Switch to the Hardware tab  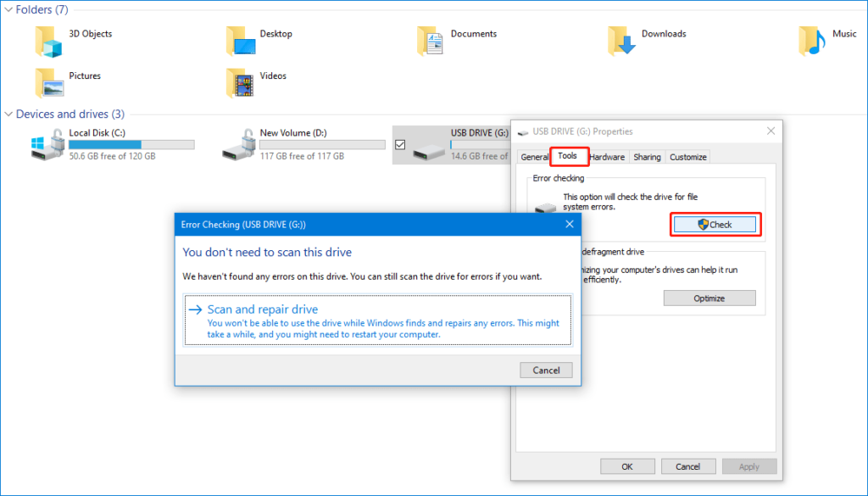(605, 157)
